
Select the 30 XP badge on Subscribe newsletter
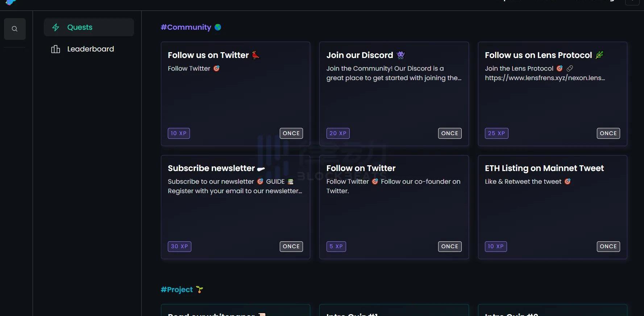point(179,246)
